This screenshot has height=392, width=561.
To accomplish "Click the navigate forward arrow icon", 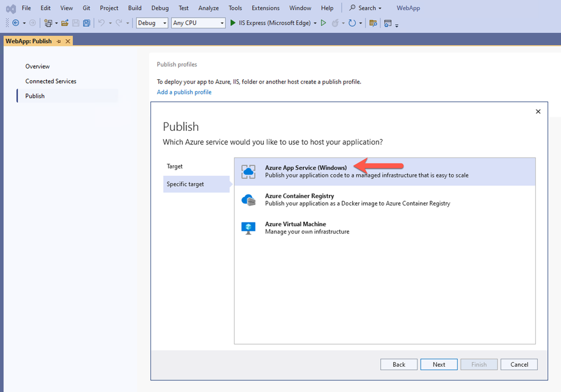I will pos(32,23).
